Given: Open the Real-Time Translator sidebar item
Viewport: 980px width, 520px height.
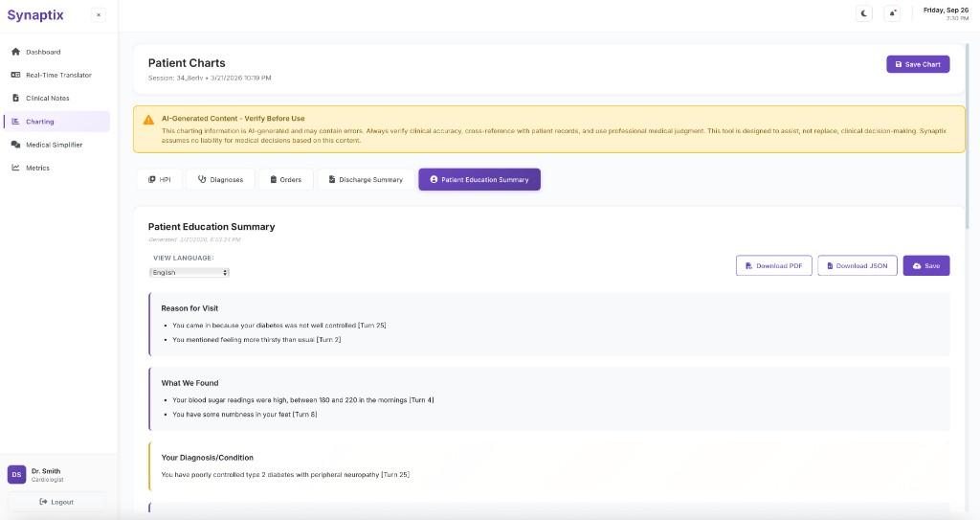Looking at the screenshot, I should [x=57, y=75].
